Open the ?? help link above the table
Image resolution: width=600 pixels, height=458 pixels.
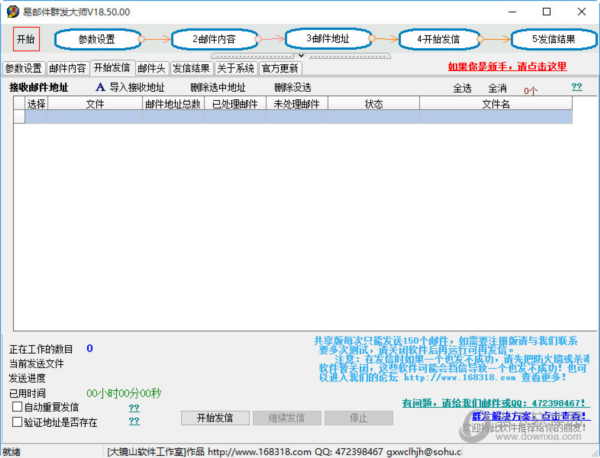click(577, 87)
